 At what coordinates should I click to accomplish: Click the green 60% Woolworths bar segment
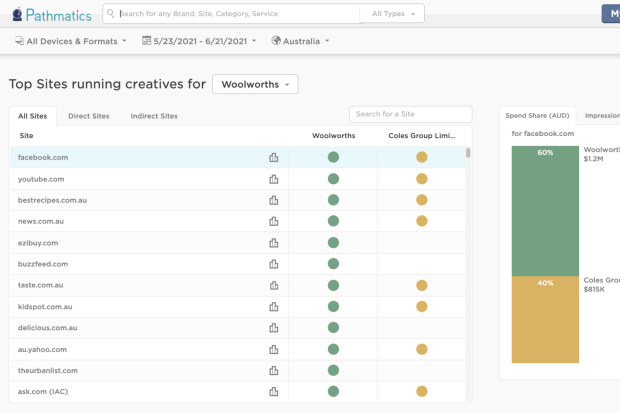(545, 211)
